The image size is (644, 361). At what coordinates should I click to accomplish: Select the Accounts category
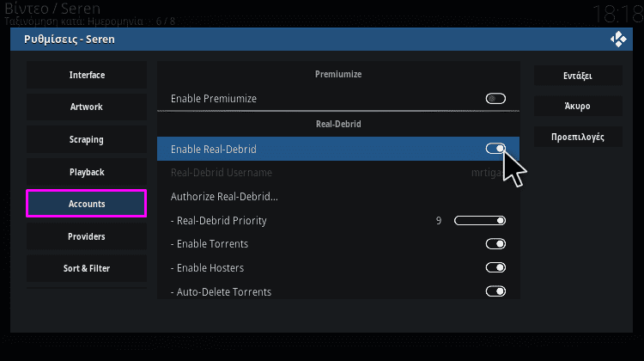coord(87,204)
